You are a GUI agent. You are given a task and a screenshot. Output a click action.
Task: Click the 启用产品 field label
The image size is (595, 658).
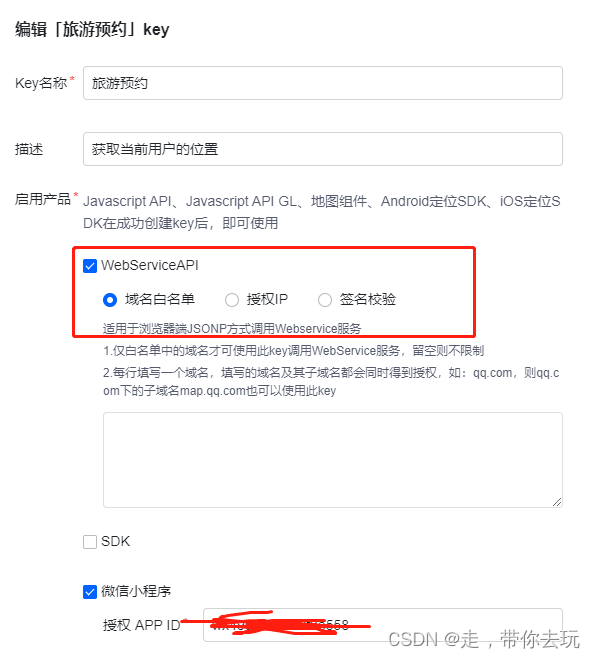43,199
